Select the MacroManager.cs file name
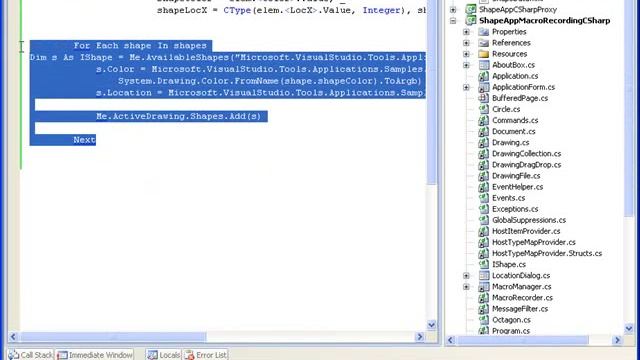Screen dimensions: 640x360 [x=522, y=287]
